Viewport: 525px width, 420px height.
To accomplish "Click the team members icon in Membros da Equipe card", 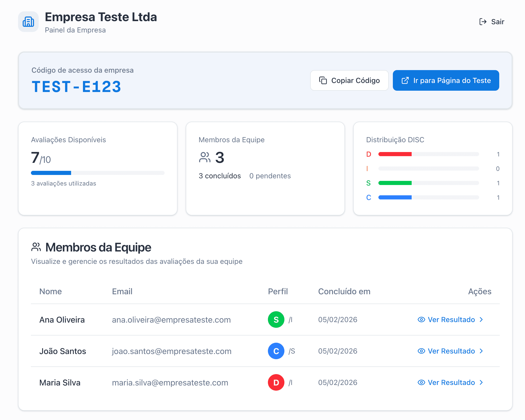I will (x=204, y=157).
